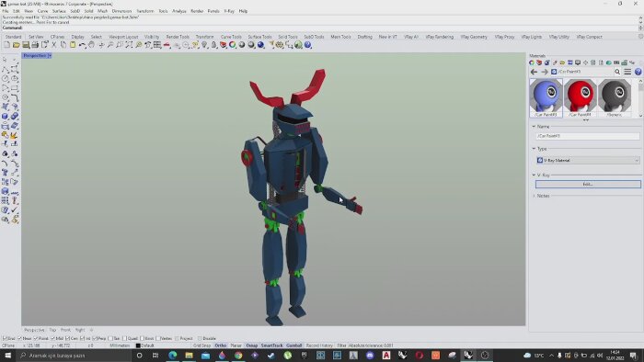Collapse the Type section

(x=534, y=149)
